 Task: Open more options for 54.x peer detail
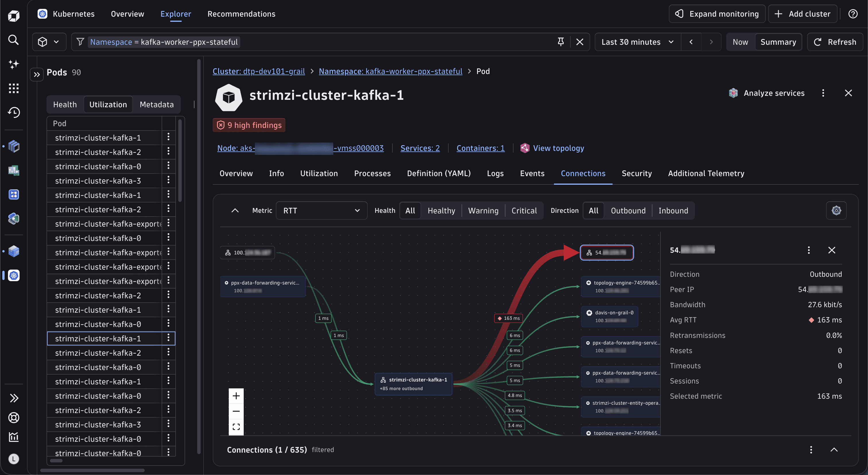click(x=809, y=250)
